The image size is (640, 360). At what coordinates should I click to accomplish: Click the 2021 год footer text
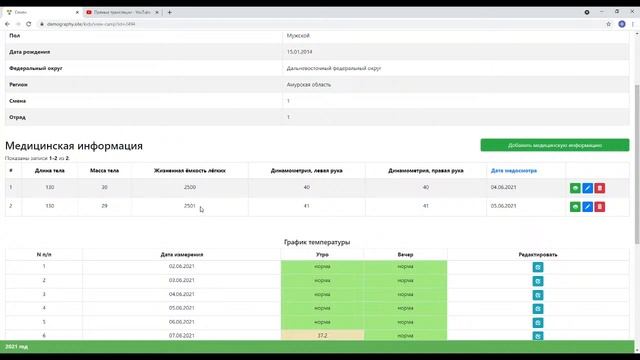pos(16,347)
